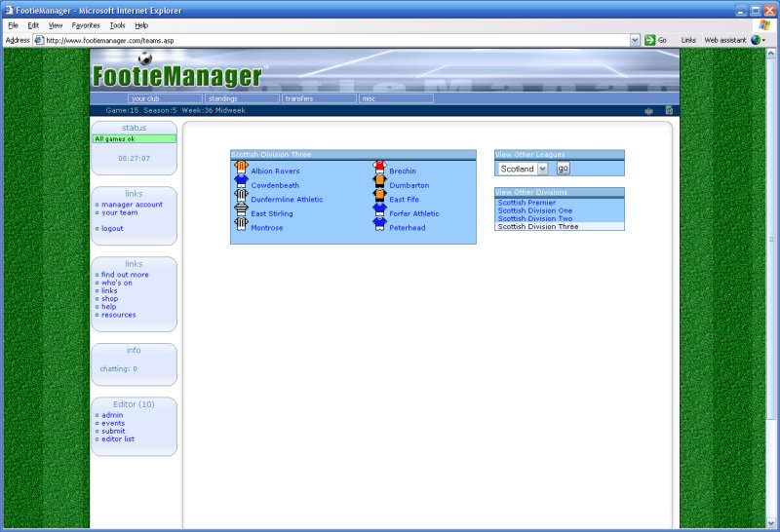Open the Cowdenbeath team link
This screenshot has height=532, width=780.
275,185
